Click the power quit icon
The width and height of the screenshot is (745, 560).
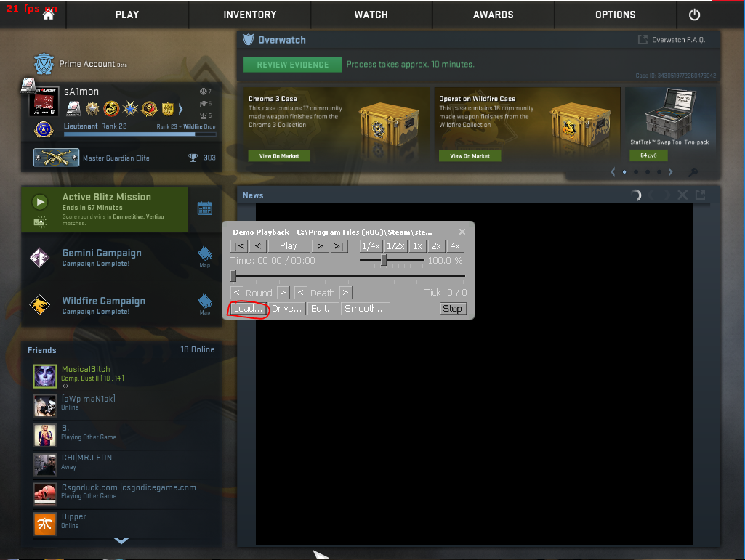(694, 15)
